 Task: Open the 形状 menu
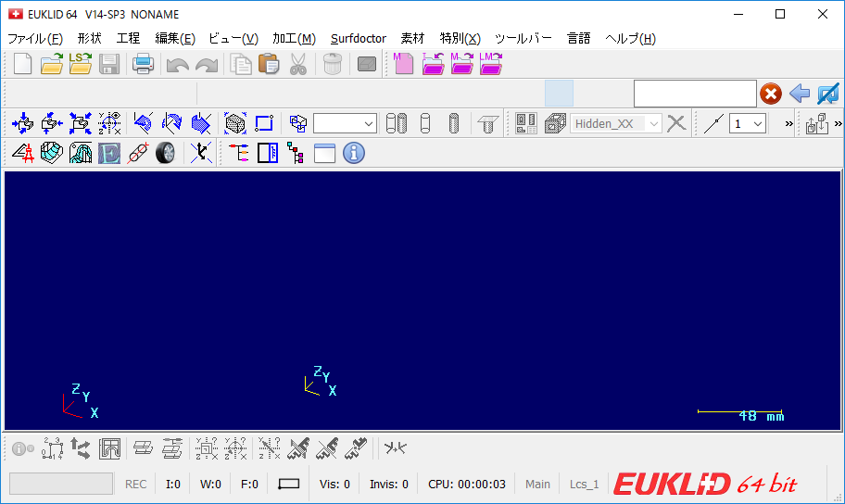pos(90,38)
